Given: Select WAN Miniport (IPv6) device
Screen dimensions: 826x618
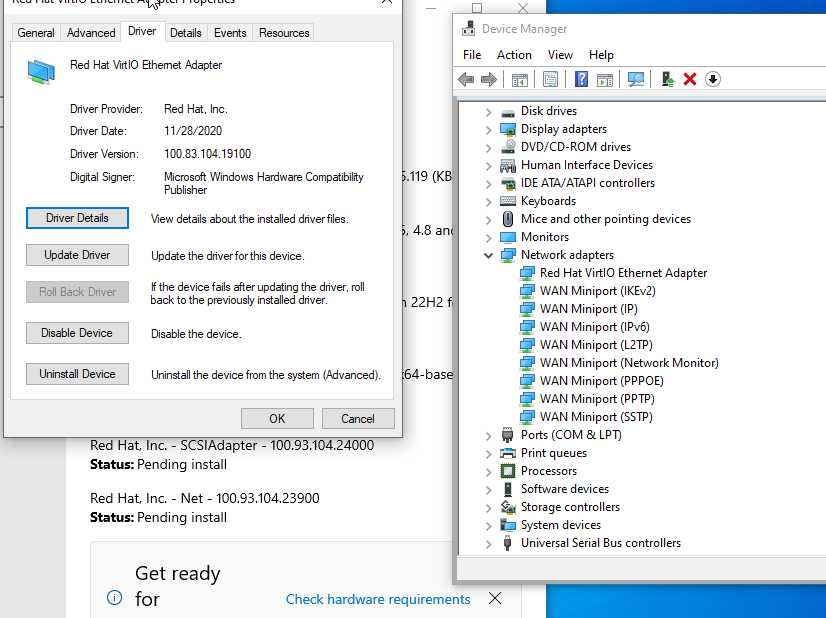Looking at the screenshot, I should click(x=594, y=327).
